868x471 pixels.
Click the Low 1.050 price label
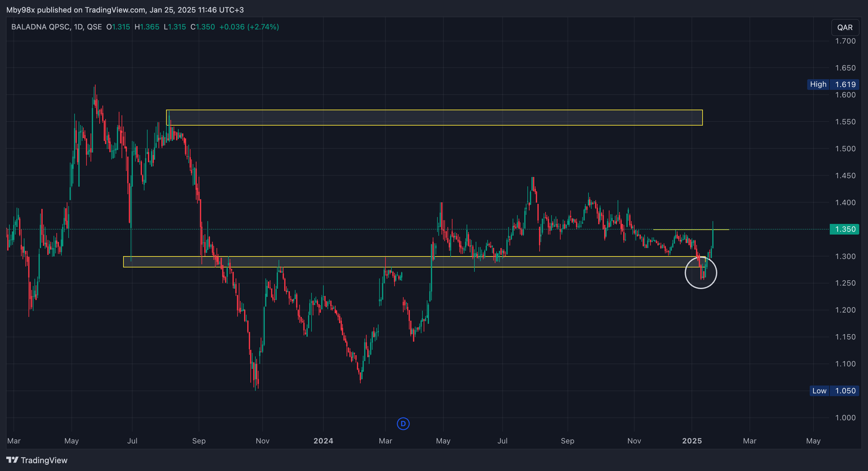coord(834,391)
